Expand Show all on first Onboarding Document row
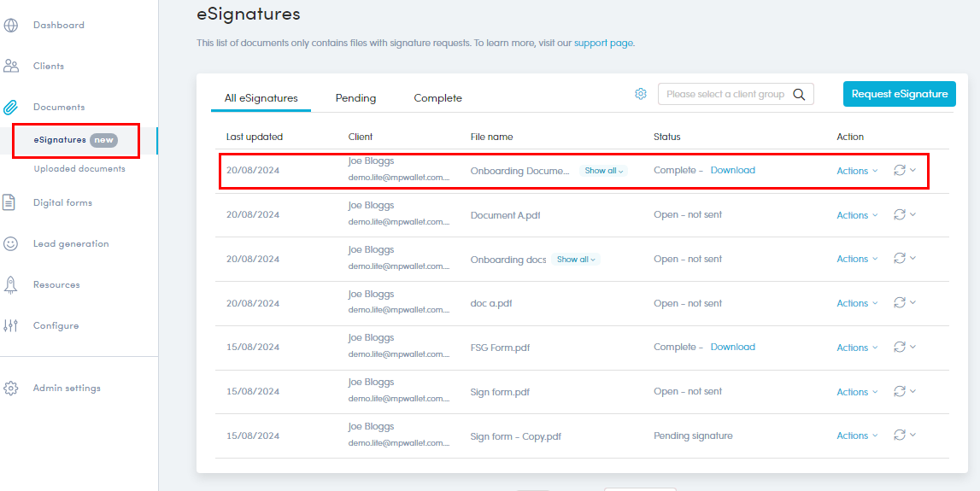980x491 pixels. point(603,171)
